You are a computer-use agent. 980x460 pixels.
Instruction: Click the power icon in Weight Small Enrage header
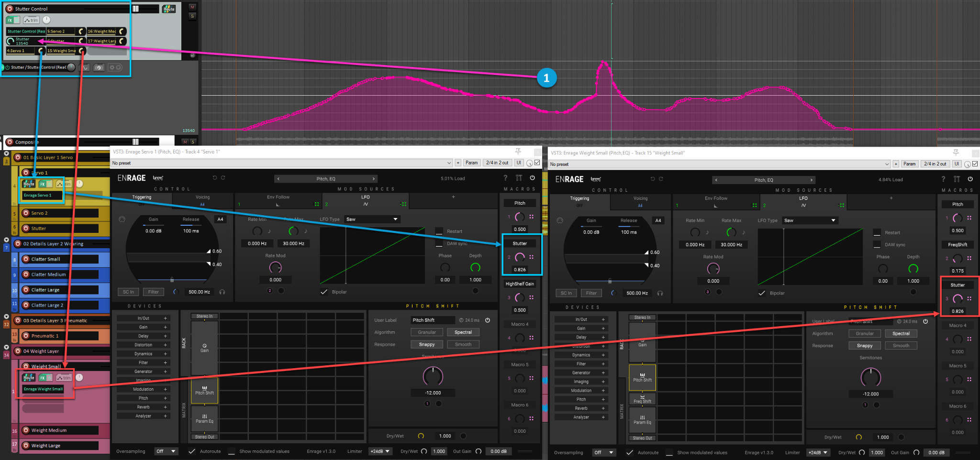click(x=970, y=179)
